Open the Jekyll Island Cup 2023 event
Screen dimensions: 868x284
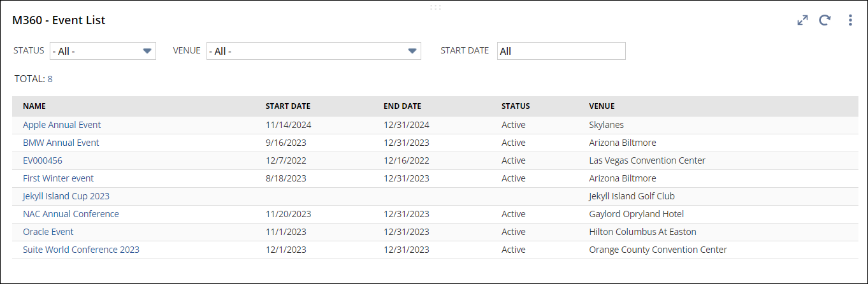coord(66,196)
